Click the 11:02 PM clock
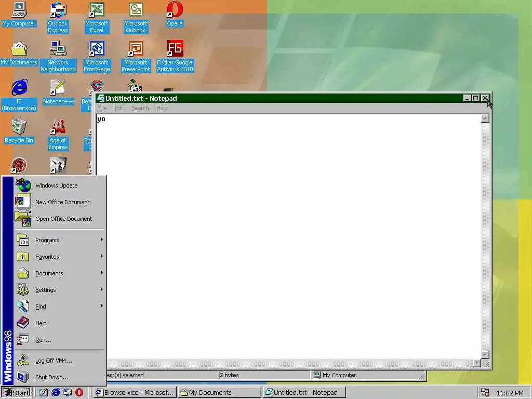Image resolution: width=532 pixels, height=399 pixels. click(510, 393)
